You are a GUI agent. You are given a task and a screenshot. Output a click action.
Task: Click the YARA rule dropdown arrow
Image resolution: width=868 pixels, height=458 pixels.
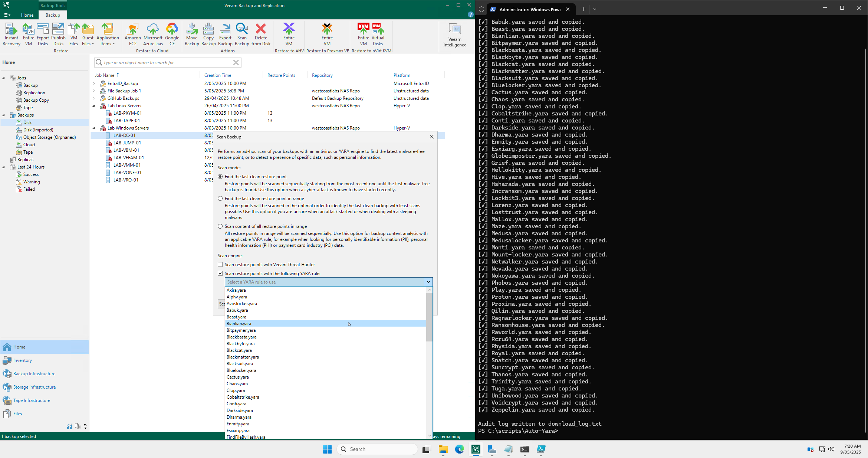click(x=428, y=282)
